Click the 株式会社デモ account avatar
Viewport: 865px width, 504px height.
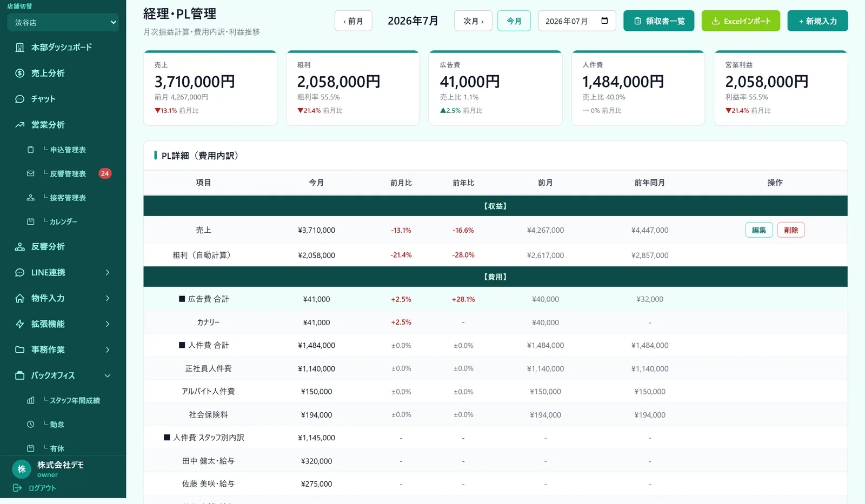(22, 469)
